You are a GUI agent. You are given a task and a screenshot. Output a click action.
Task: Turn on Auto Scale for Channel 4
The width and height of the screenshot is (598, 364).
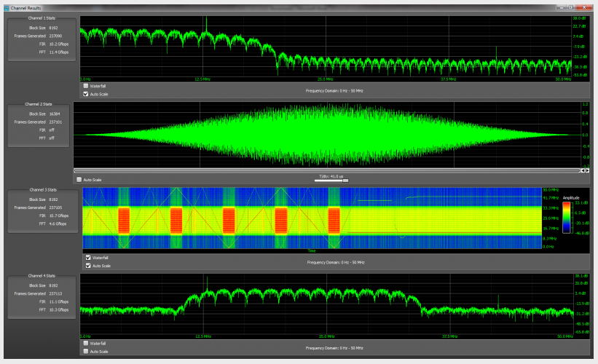click(x=86, y=351)
